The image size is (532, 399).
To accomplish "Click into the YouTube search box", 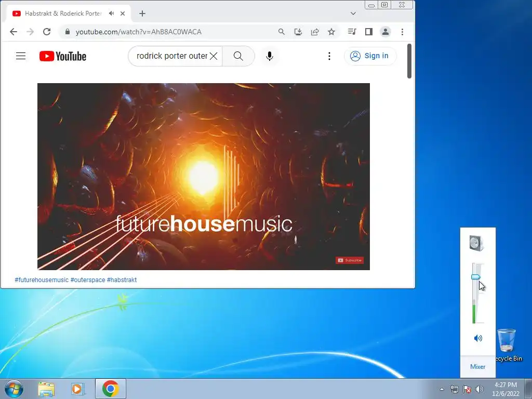I will [x=171, y=56].
